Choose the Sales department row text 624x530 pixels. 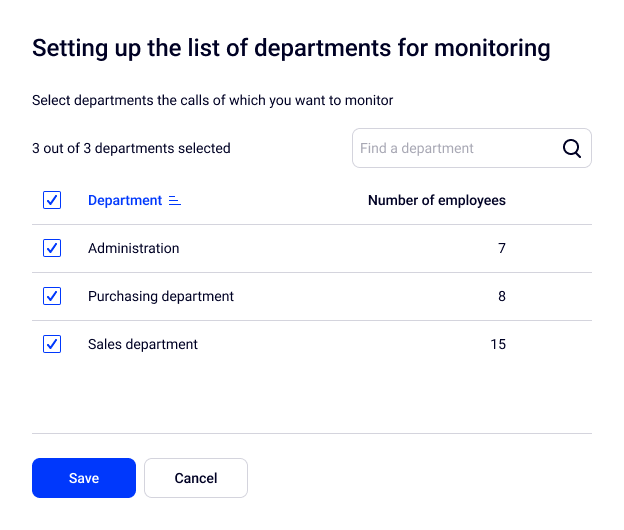[x=143, y=344]
